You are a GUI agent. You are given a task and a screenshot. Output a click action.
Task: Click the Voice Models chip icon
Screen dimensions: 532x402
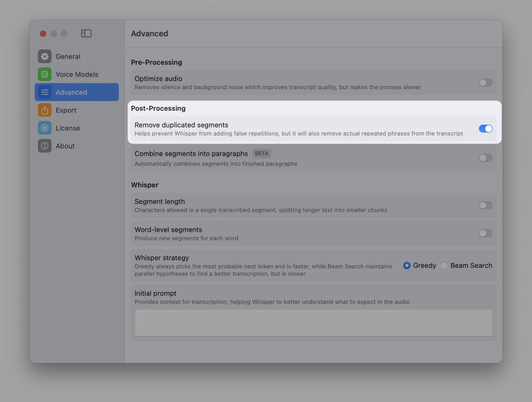point(45,74)
